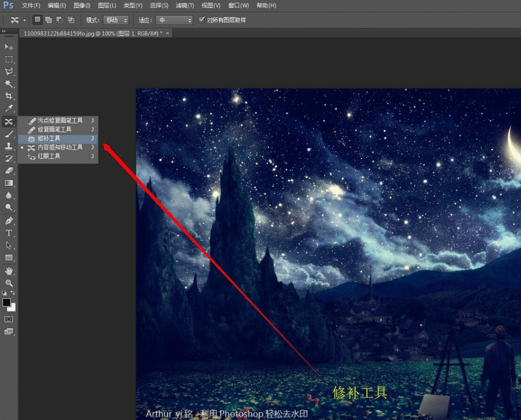Open the 滤镜(T) menu
521x420 pixels.
pos(185,6)
